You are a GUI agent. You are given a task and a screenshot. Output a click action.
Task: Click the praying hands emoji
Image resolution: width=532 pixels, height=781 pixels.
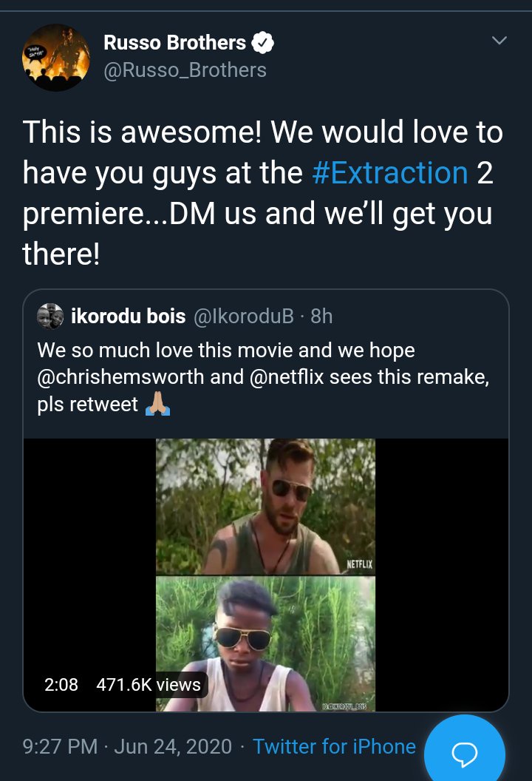pyautogui.click(x=158, y=406)
